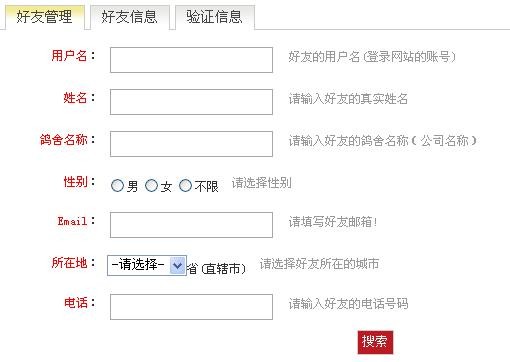Image resolution: width=510 pixels, height=362 pixels.
Task: Select the 女 gender radio button
Action: [x=151, y=185]
